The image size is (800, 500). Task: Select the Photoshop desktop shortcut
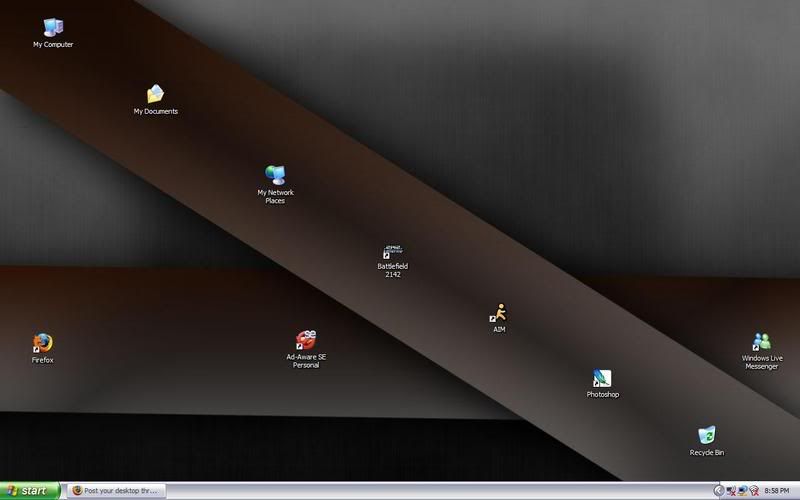602,378
